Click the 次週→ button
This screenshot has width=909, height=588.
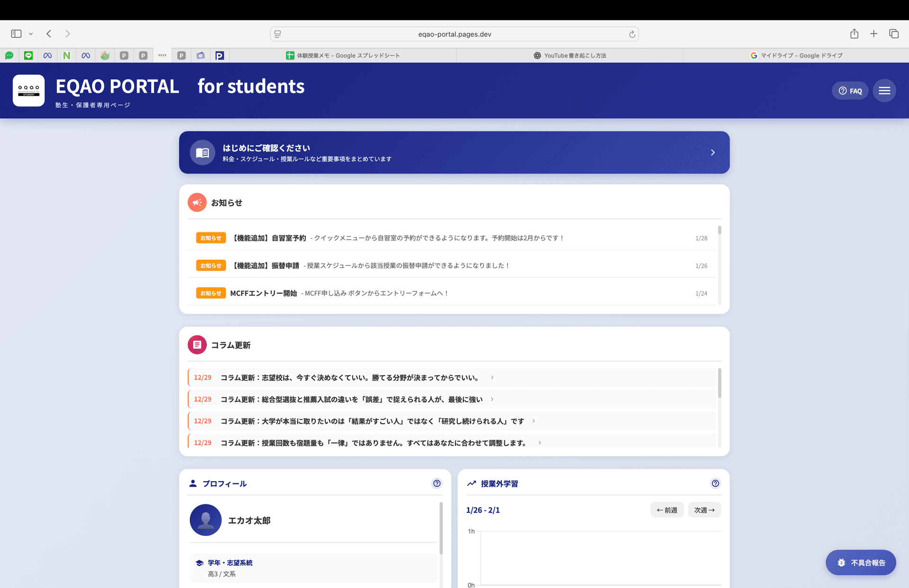pyautogui.click(x=704, y=509)
